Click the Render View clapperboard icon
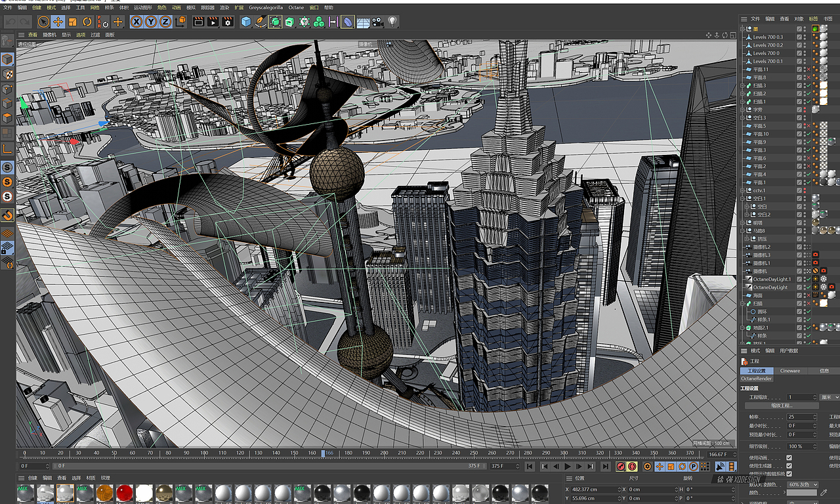840x504 pixels. pos(199,22)
